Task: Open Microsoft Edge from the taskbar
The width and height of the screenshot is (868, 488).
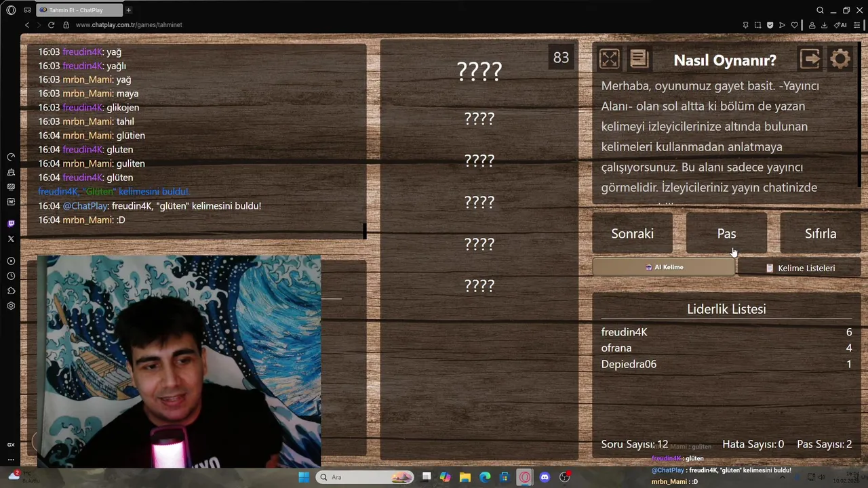Action: click(485, 477)
